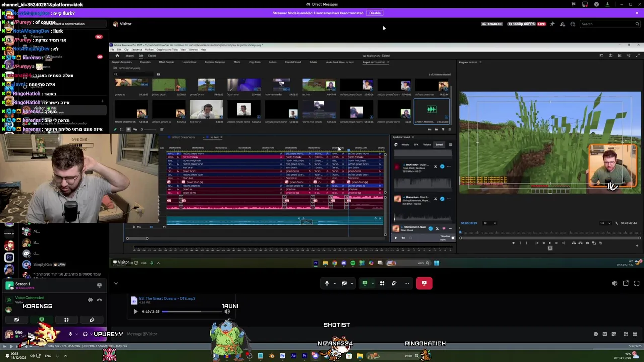This screenshot has width=644, height=362.
Task: Enter full screen for the stream
Action: pos(637,283)
